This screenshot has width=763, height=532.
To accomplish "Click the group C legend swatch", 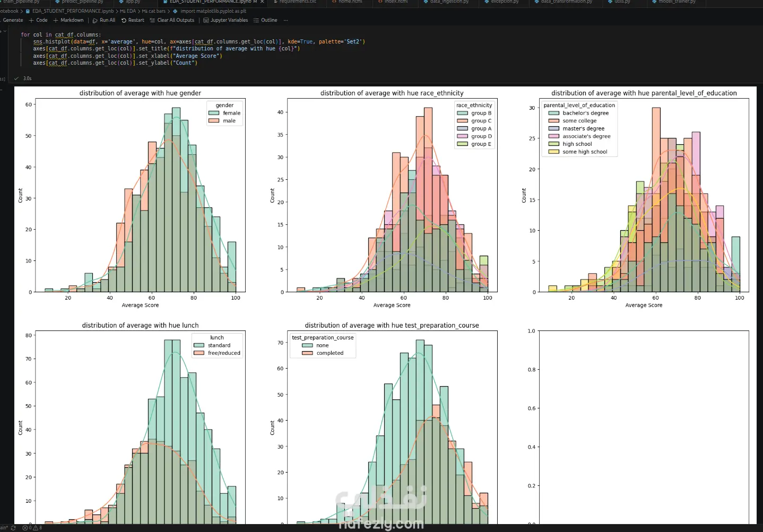I will (462, 121).
